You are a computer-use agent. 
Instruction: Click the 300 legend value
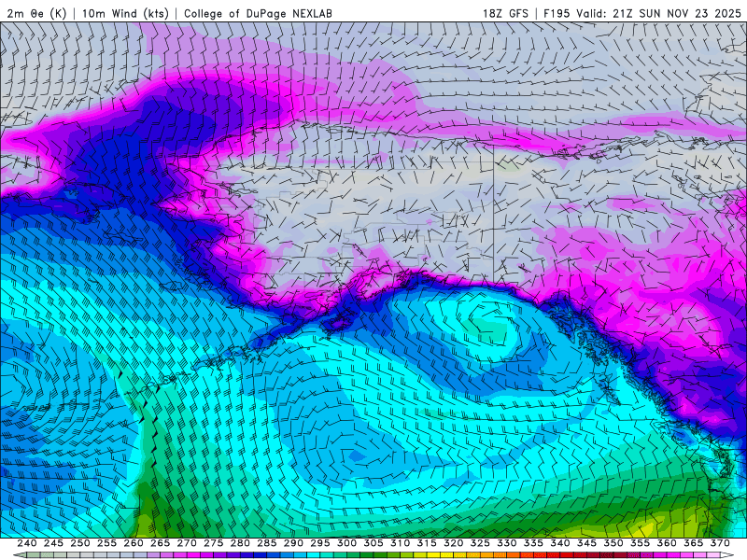[x=346, y=543]
